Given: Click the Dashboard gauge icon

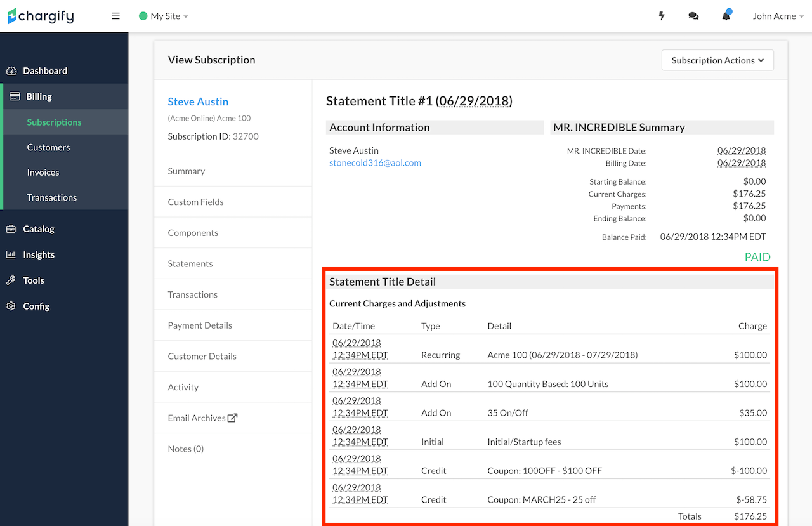Looking at the screenshot, I should 11,70.
